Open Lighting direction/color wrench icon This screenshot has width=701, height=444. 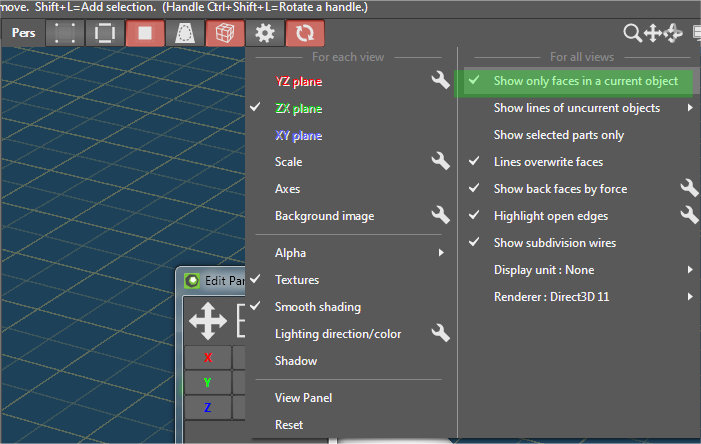coord(440,333)
